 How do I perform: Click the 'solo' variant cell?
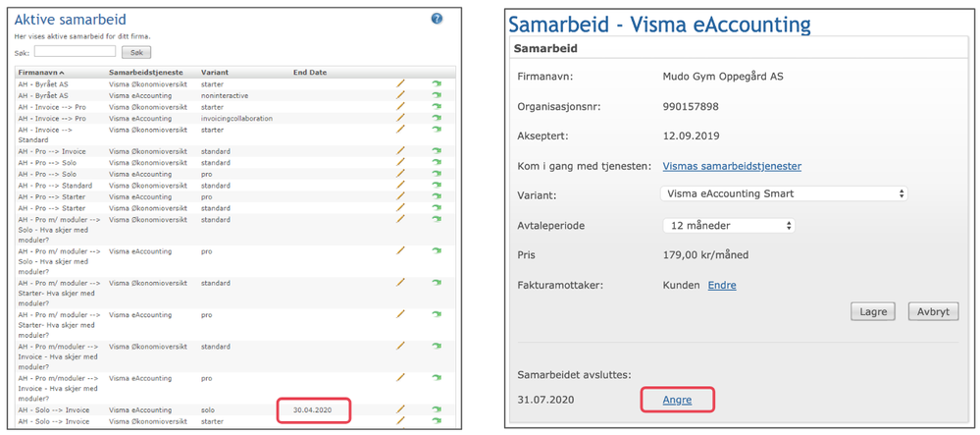[x=208, y=410]
